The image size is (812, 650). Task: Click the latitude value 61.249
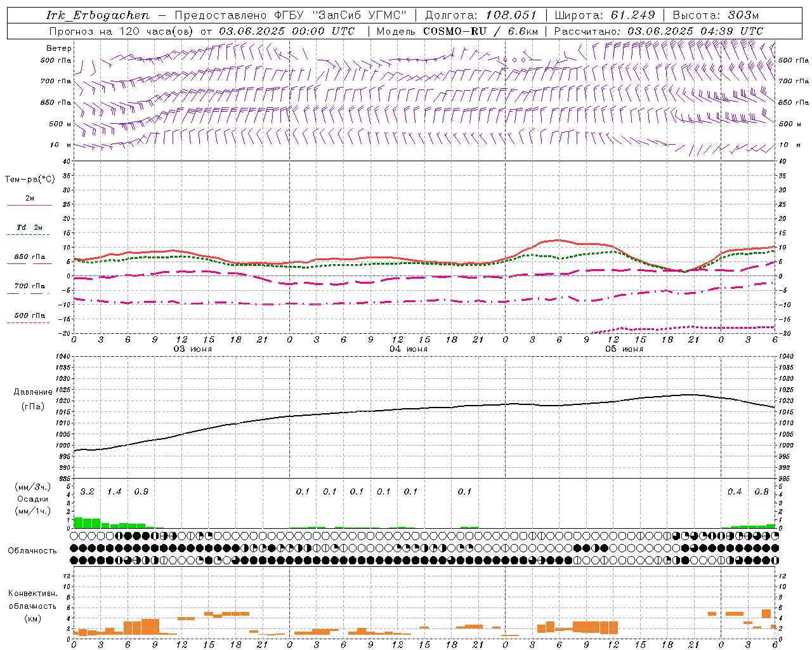632,15
